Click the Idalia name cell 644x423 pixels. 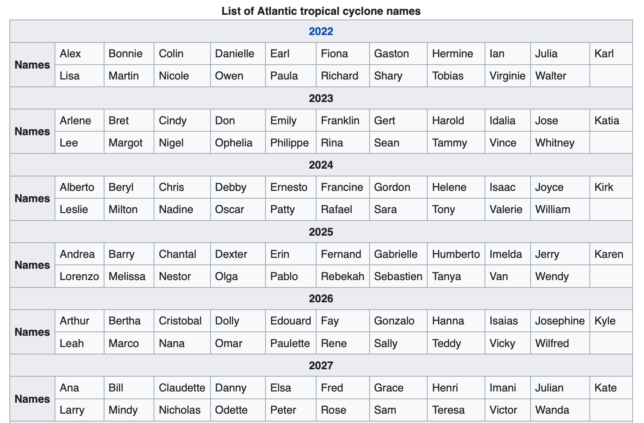(507, 120)
